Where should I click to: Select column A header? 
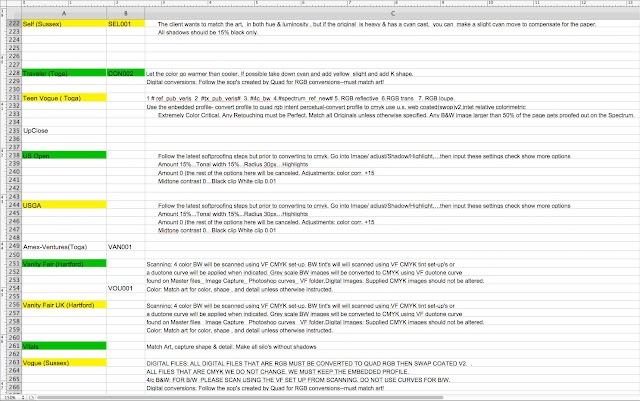click(64, 13)
